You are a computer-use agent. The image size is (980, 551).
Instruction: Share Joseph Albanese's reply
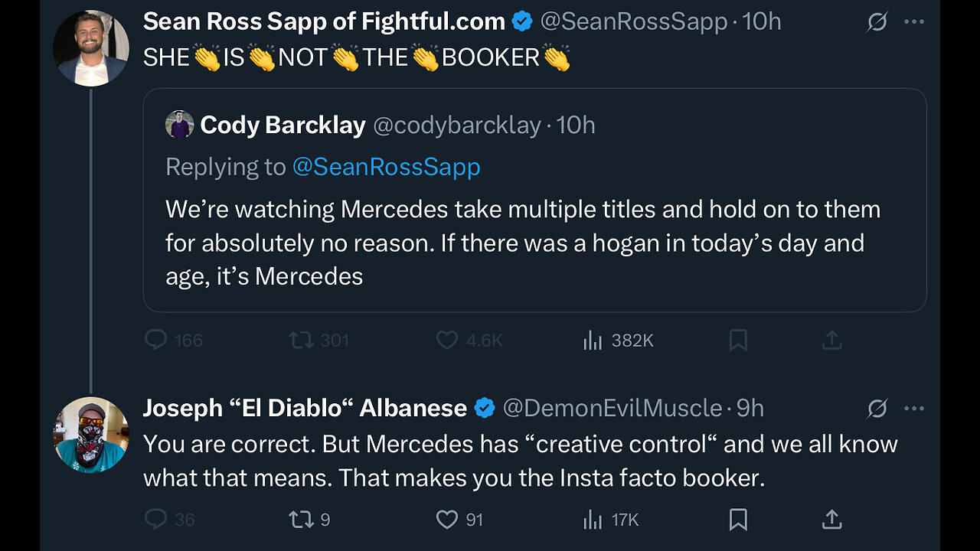(x=831, y=520)
